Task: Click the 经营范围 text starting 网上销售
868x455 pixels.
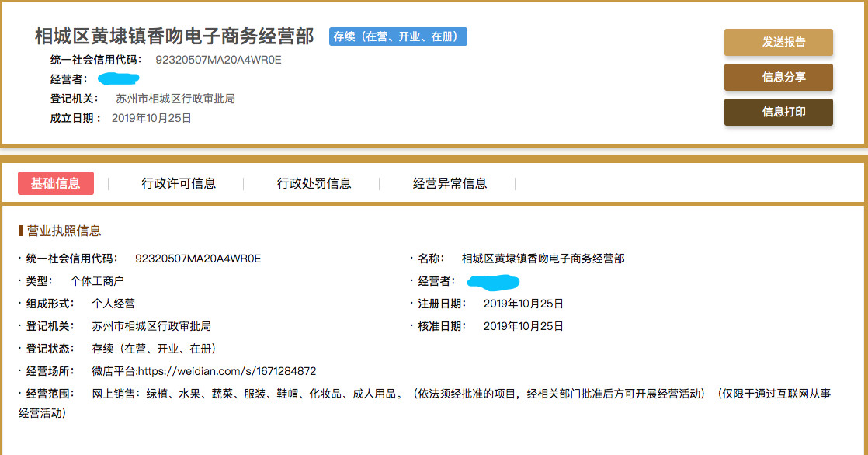Action: (425, 403)
